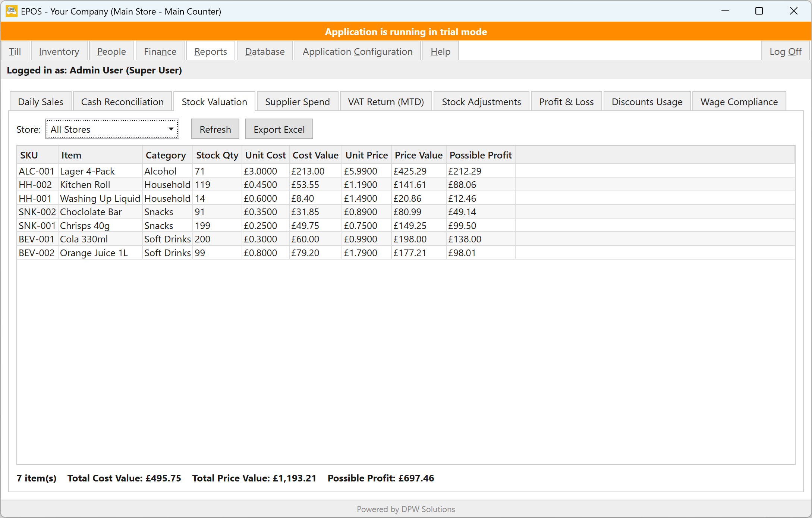Click the Possible Profit: £697.46 summary
812x518 pixels.
click(381, 478)
